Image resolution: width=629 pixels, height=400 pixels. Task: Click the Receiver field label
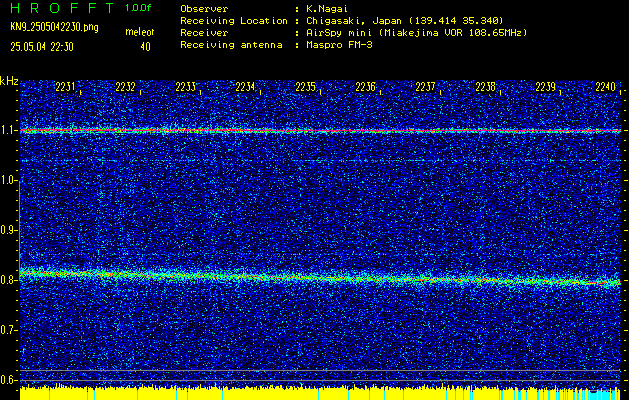[205, 33]
